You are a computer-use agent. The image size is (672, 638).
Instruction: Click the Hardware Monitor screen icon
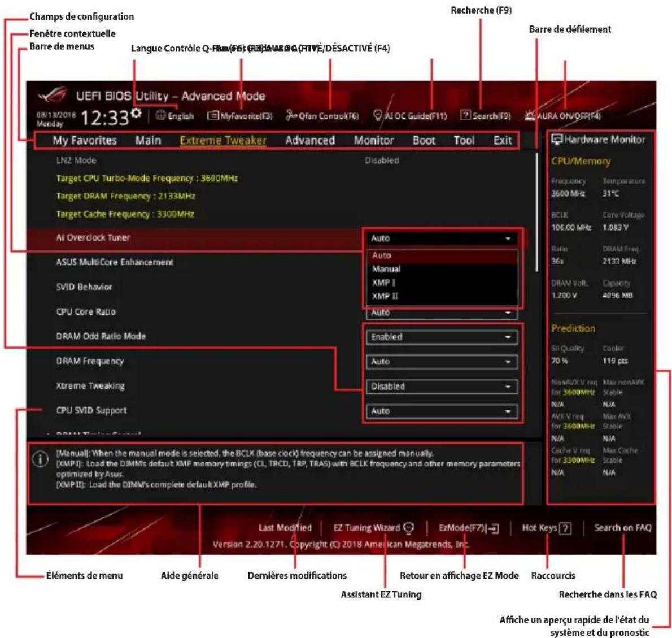click(x=557, y=139)
